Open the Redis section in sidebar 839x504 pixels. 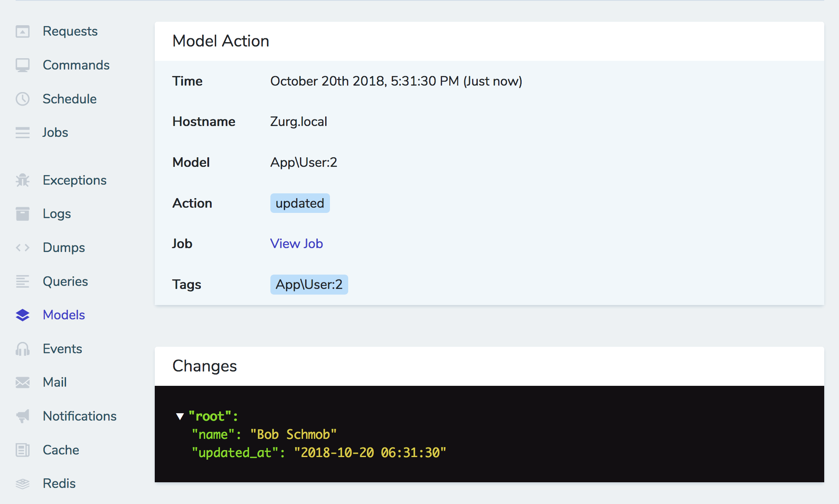point(59,483)
